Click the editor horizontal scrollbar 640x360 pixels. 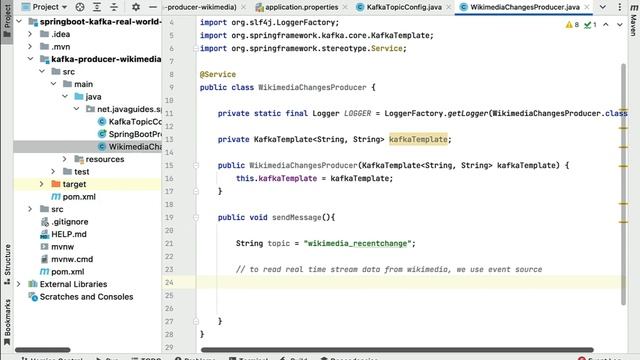pos(397,350)
